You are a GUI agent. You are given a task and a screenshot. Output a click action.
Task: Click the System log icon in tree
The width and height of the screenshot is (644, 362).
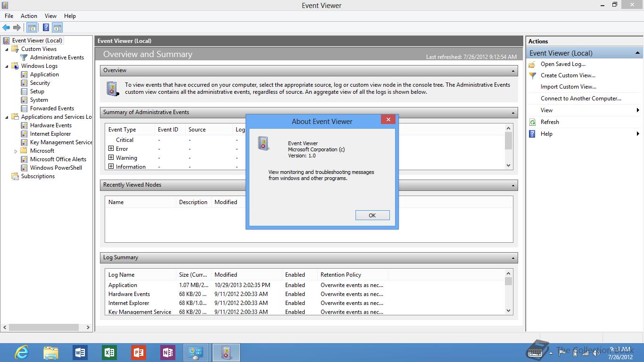[24, 100]
